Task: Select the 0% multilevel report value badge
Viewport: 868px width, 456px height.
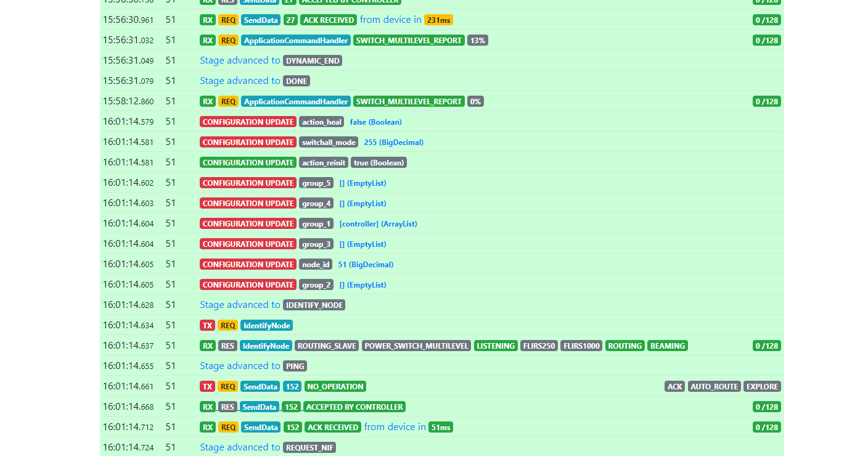Action: 475,102
